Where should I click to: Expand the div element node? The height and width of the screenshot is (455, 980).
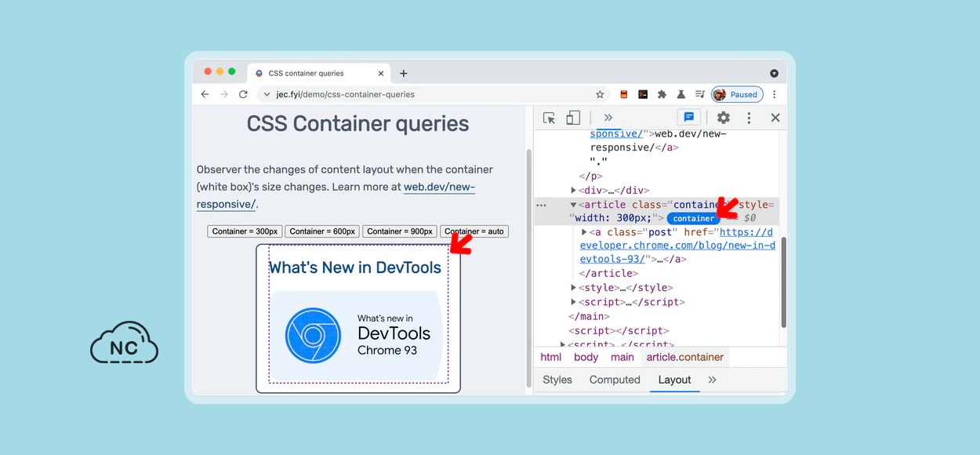[574, 191]
